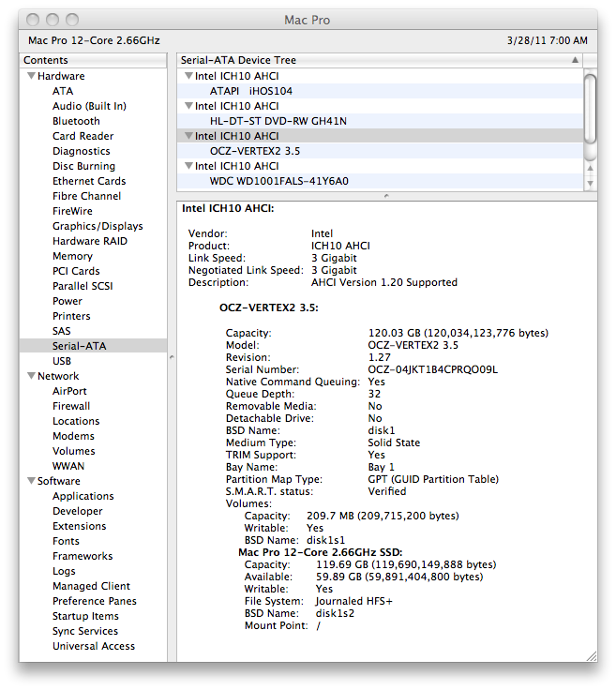This screenshot has height=690, width=616.
Task: Open Frameworks entry
Action: point(83,556)
